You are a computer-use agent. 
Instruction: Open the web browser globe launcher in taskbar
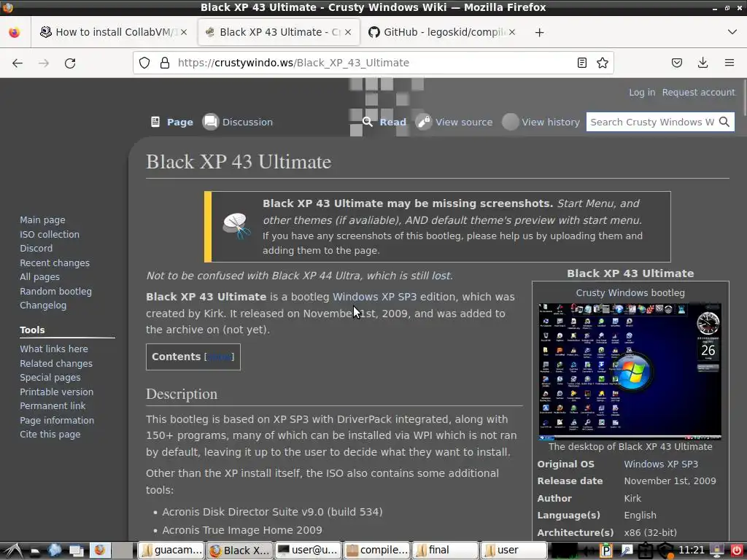coord(54,551)
